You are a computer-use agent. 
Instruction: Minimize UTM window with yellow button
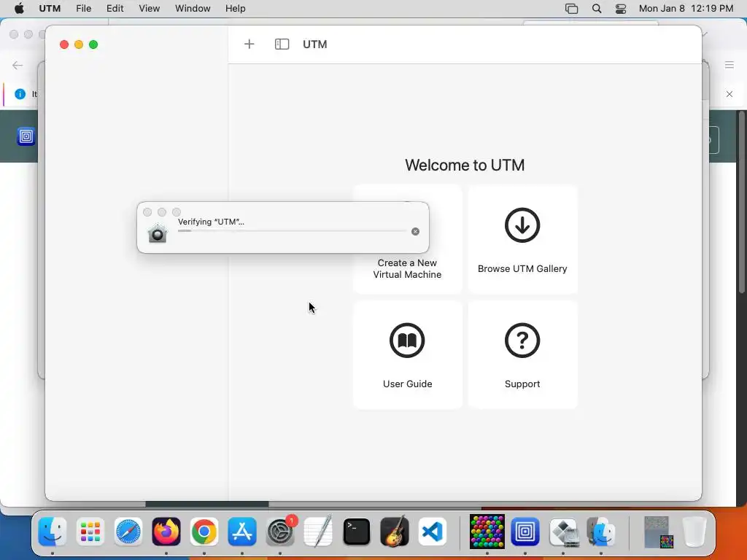(x=79, y=44)
